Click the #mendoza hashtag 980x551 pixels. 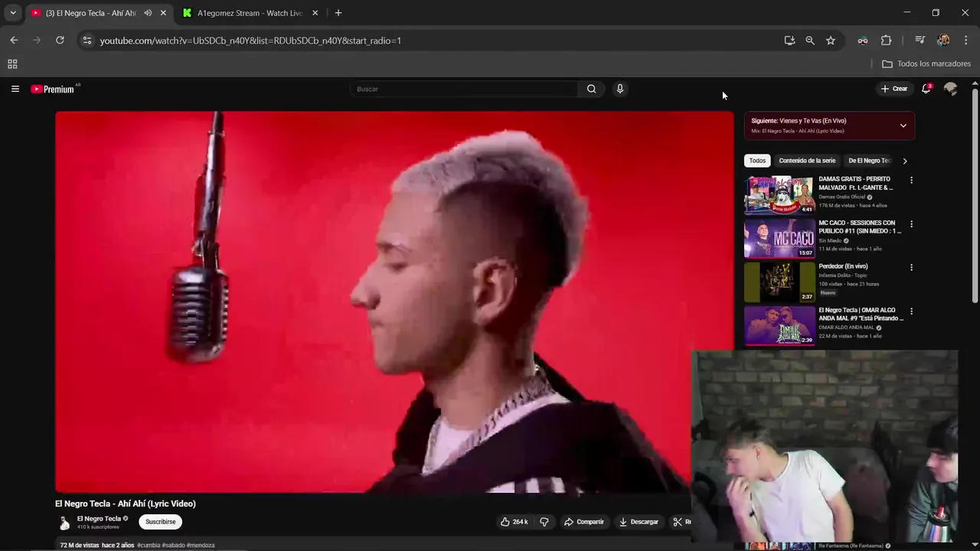201,546
